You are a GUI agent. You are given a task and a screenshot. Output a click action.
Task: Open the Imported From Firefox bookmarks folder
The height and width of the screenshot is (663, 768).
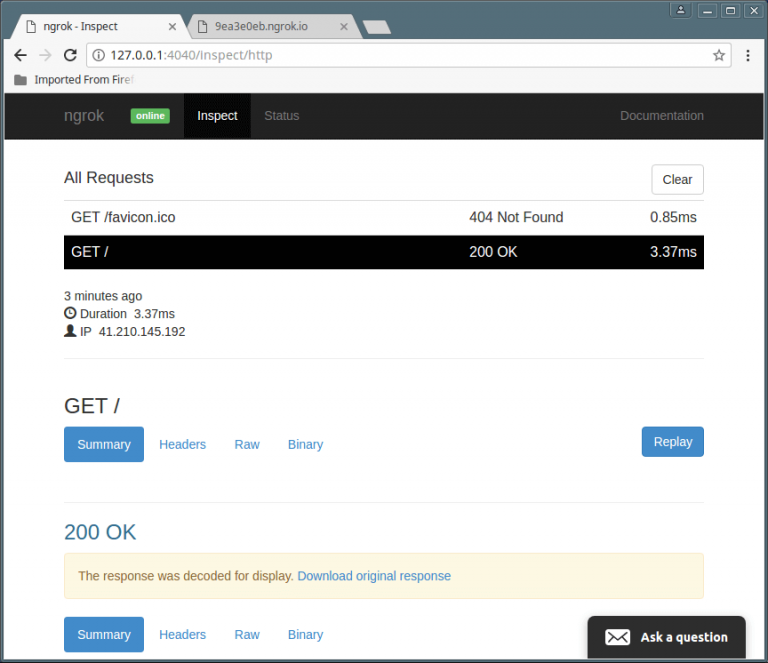point(73,80)
